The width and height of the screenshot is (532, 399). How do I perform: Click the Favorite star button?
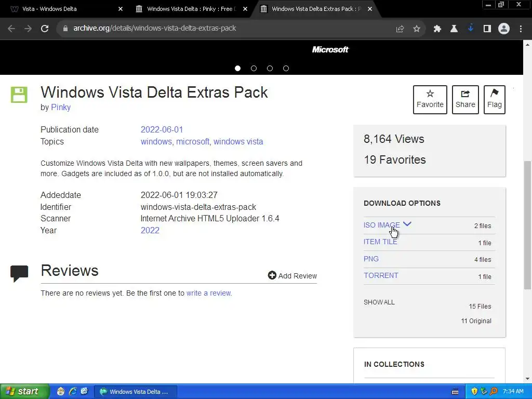[x=430, y=100]
